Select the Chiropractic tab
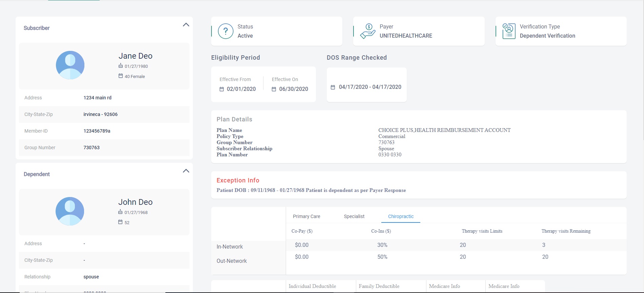The image size is (644, 293). [x=401, y=216]
